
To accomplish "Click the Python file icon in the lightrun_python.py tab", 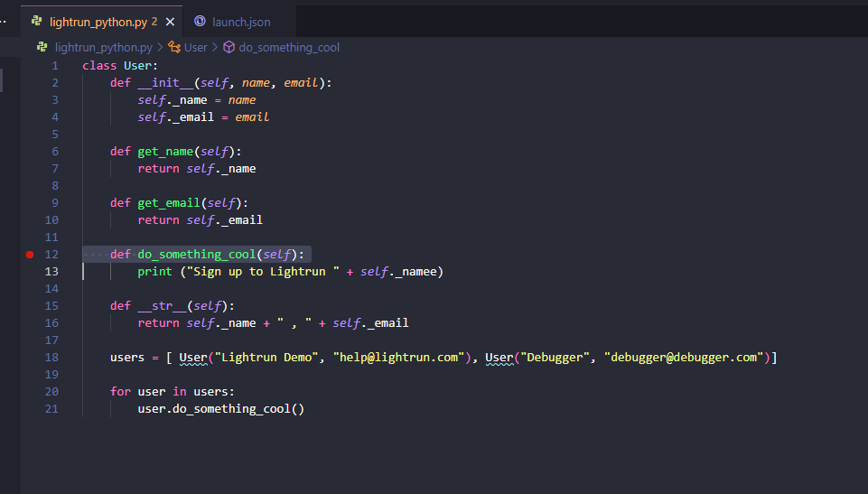I will pyautogui.click(x=36, y=22).
